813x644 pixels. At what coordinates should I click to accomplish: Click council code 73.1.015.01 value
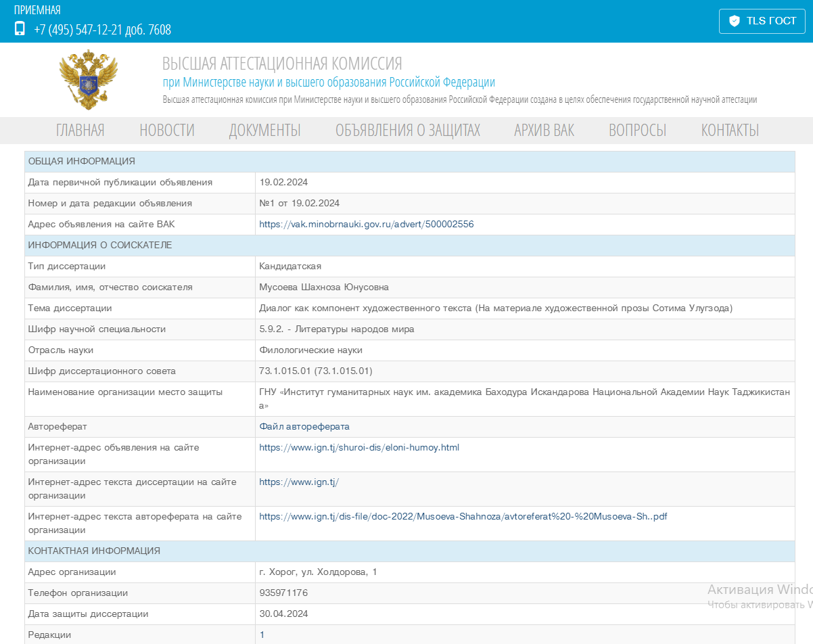(316, 371)
